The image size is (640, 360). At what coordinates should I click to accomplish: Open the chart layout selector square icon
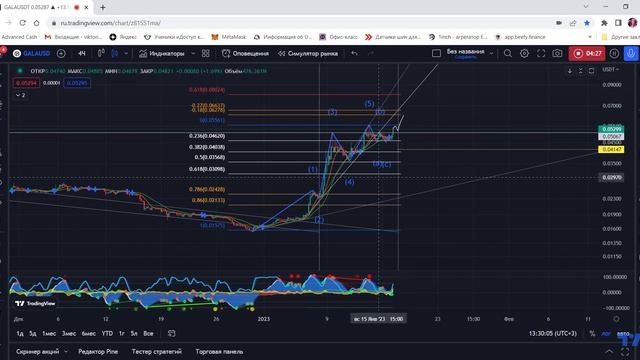[x=436, y=53]
